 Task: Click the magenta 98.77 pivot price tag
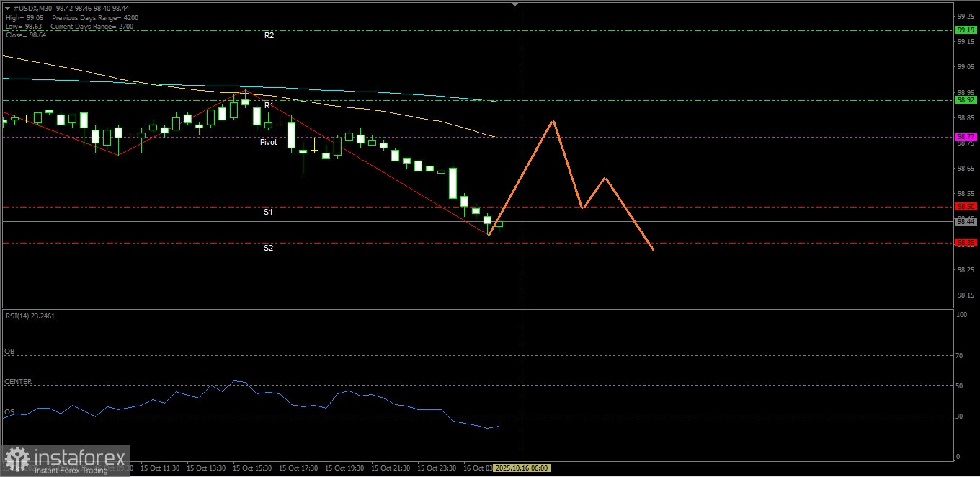pyautogui.click(x=965, y=136)
